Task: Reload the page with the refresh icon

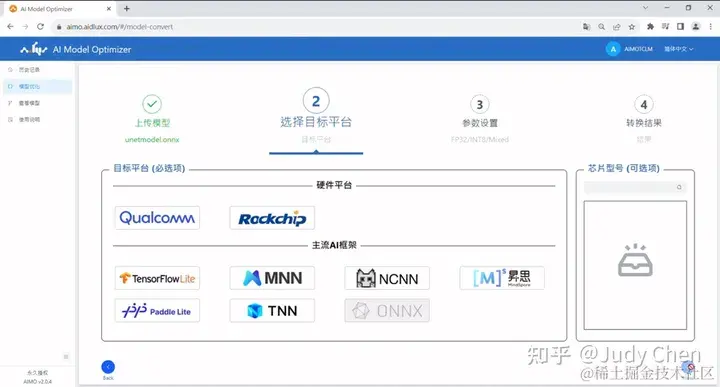Action: tap(40, 27)
